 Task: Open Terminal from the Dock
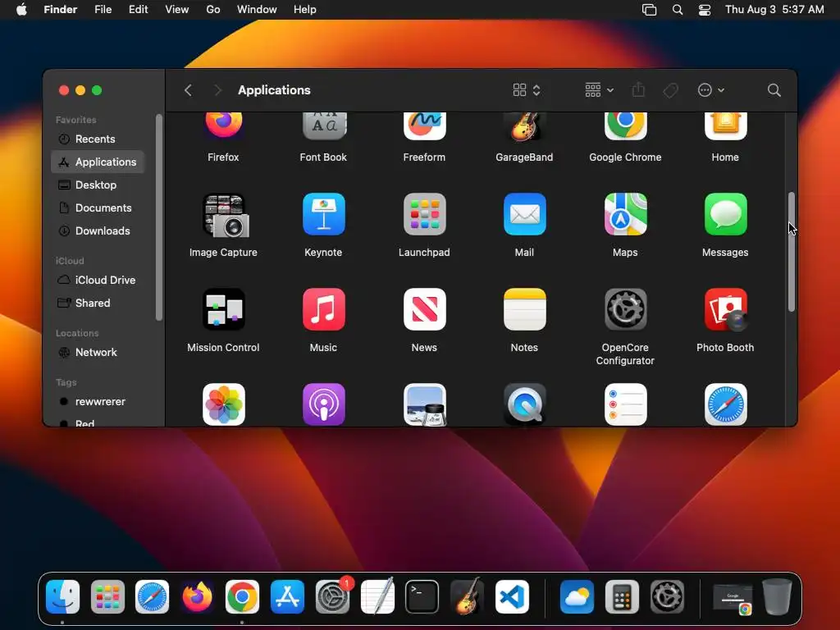(x=422, y=597)
